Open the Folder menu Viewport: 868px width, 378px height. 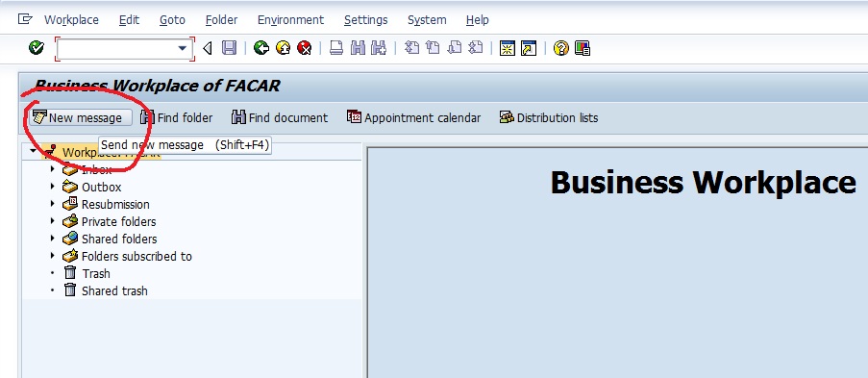pyautogui.click(x=221, y=20)
